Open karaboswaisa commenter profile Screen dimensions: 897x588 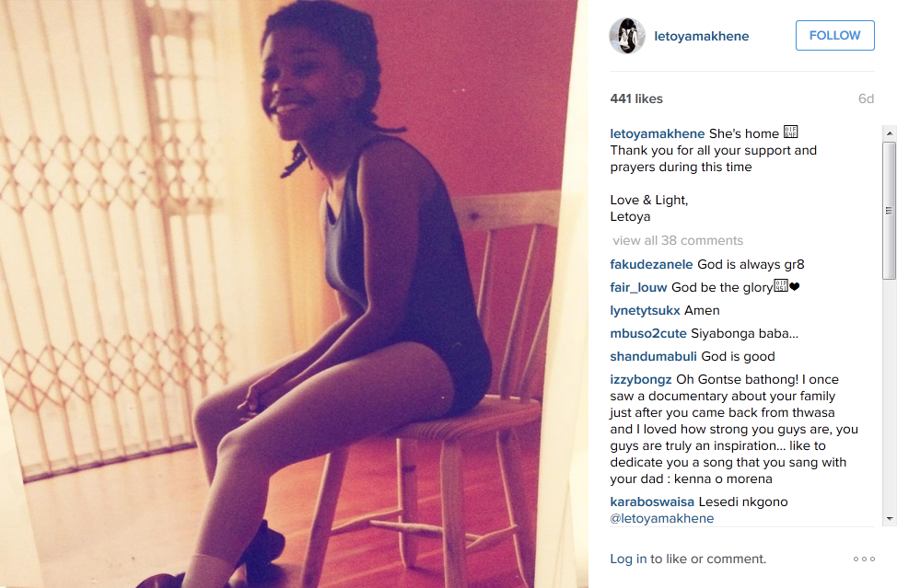(x=652, y=502)
